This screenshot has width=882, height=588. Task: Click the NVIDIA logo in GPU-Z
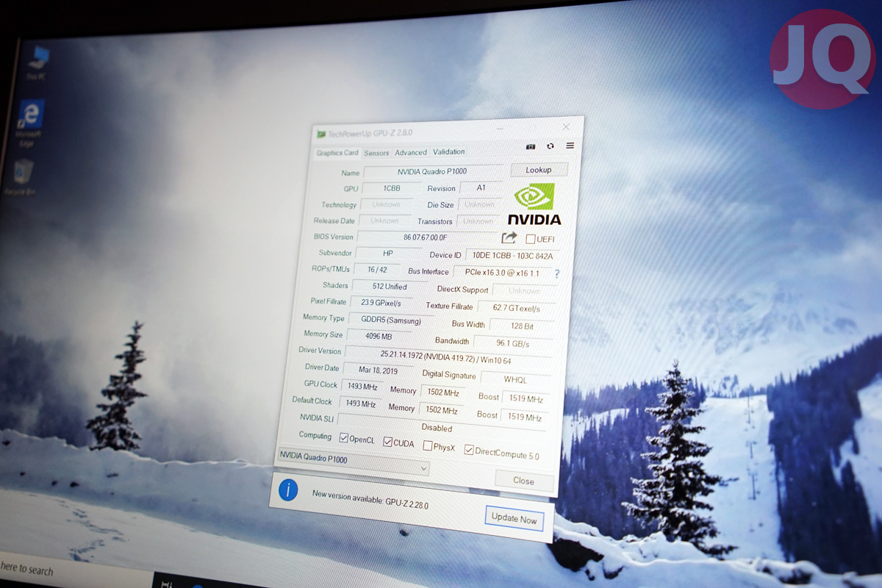pos(534,204)
